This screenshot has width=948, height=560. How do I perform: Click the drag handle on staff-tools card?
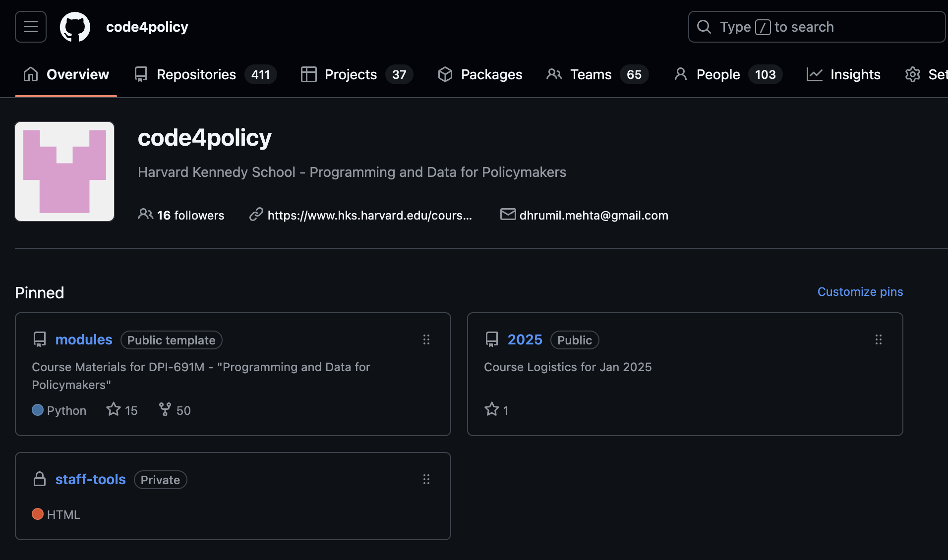426,479
